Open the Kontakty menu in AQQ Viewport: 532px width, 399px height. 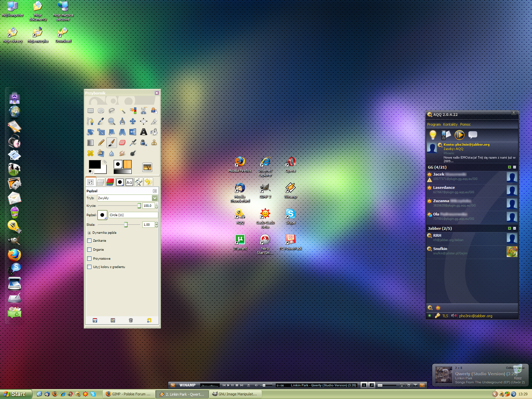pos(450,124)
